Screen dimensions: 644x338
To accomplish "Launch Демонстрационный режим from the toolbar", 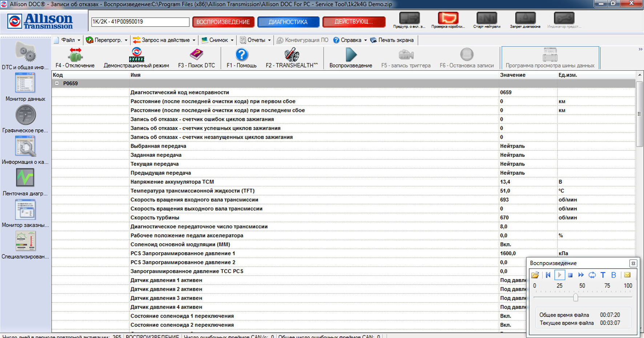I will pos(136,56).
